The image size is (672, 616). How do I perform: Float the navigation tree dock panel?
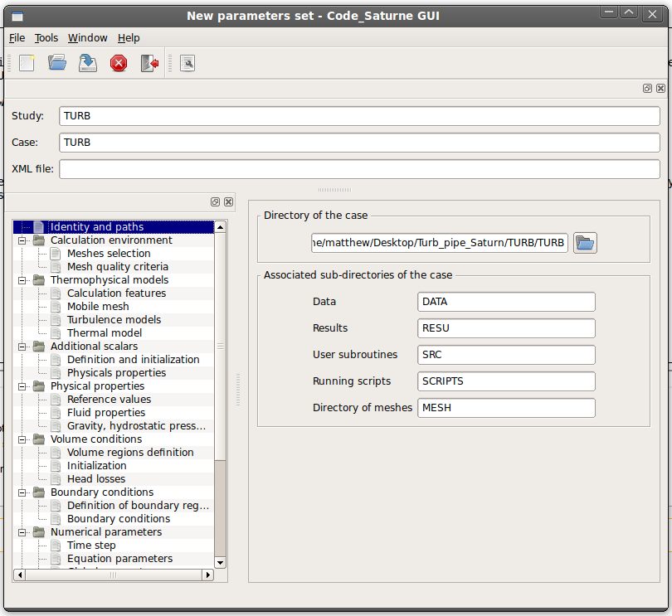click(215, 201)
